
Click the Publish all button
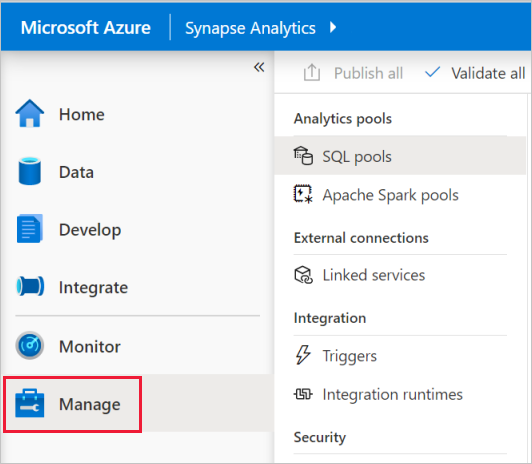(x=353, y=73)
